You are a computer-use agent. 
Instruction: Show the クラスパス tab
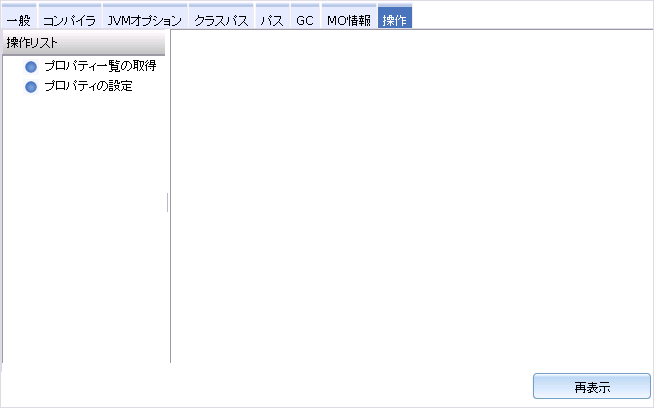(x=219, y=20)
